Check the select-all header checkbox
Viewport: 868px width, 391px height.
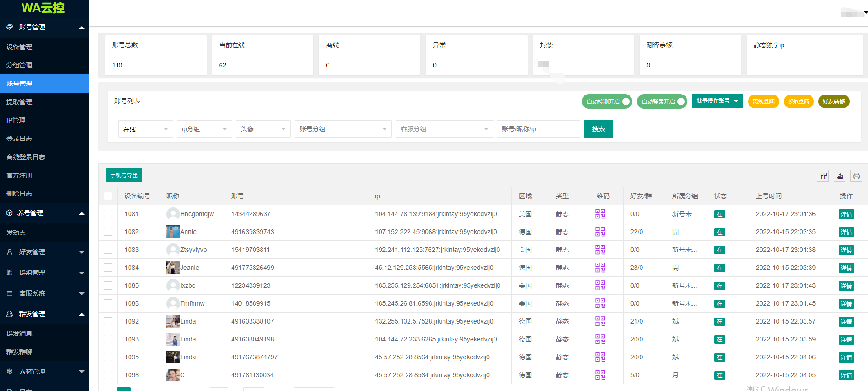[108, 196]
